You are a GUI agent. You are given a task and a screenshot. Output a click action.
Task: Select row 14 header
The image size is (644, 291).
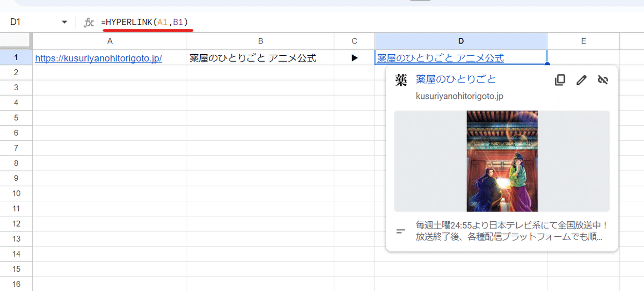[16, 253]
